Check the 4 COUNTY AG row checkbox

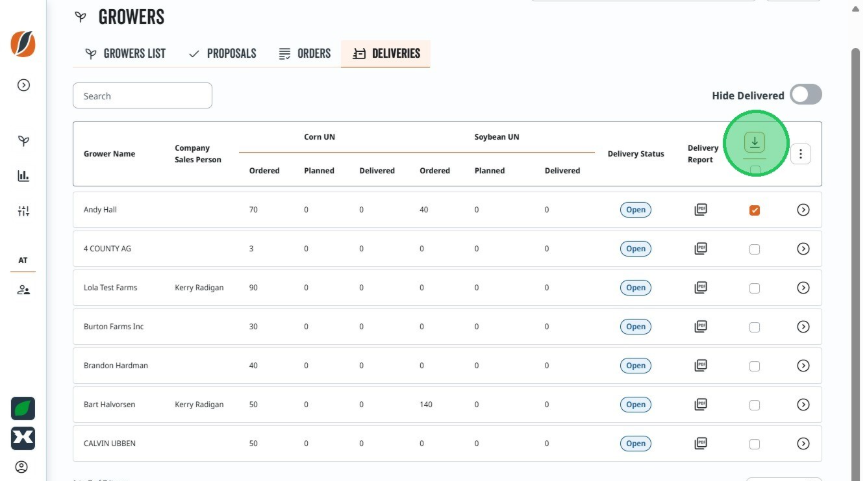pos(754,249)
